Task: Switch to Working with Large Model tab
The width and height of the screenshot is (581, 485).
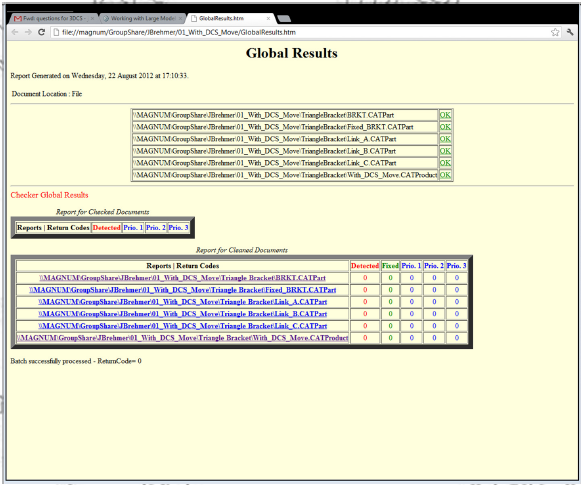Action: (143, 18)
